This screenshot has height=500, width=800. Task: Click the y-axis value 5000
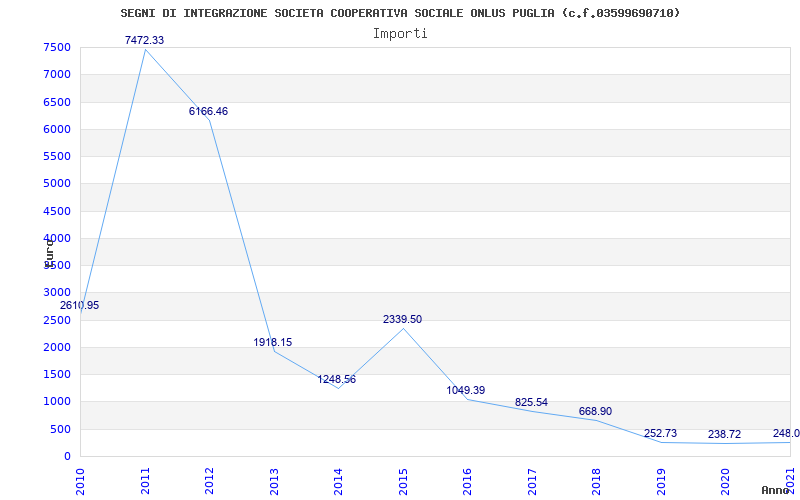click(x=57, y=184)
